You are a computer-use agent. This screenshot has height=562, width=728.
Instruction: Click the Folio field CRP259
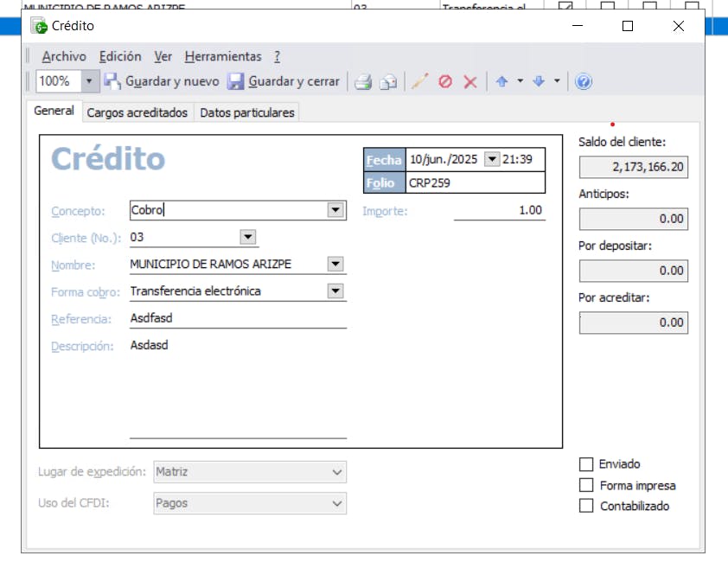tap(476, 182)
